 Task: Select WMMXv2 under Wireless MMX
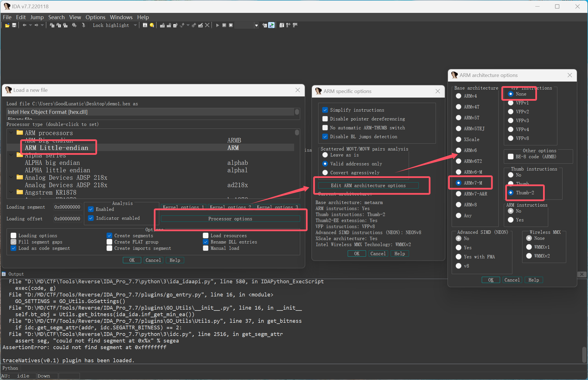pos(529,256)
